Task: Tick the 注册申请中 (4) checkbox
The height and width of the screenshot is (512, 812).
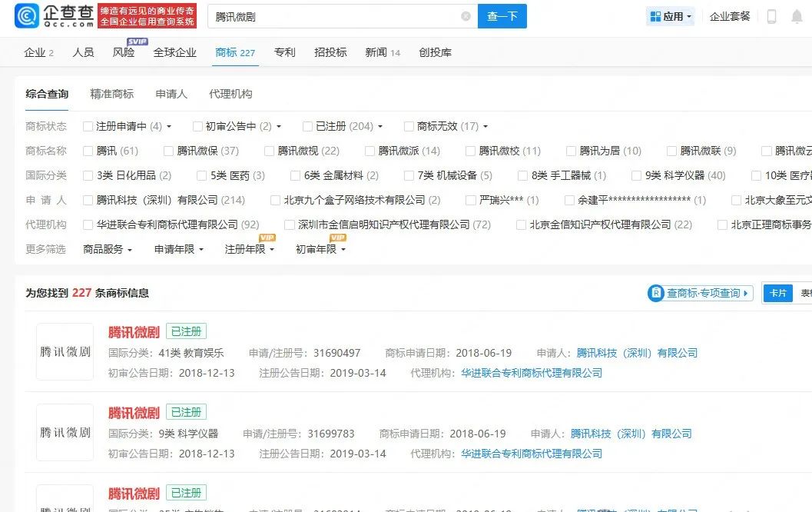Action: pos(88,126)
